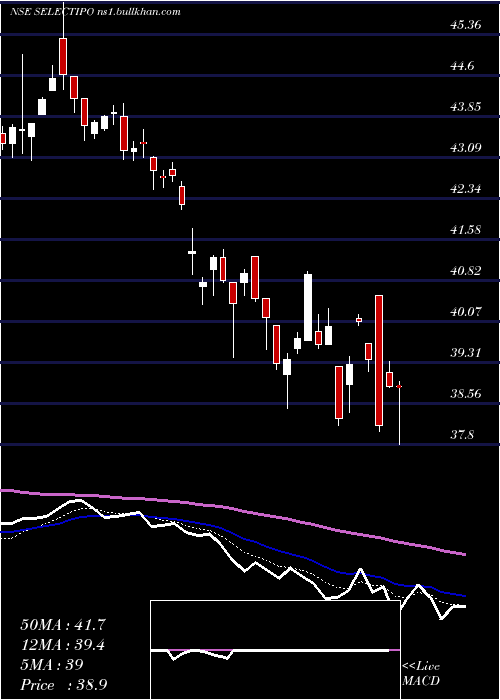
Task: Click the NSE SELECTIPO chart title
Action: [95, 12]
